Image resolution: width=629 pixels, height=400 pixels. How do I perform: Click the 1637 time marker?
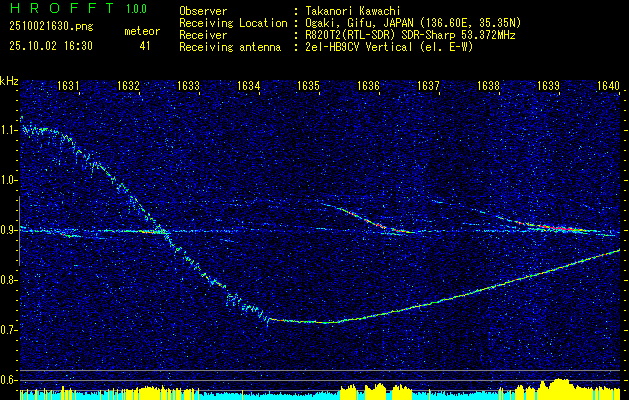[428, 85]
